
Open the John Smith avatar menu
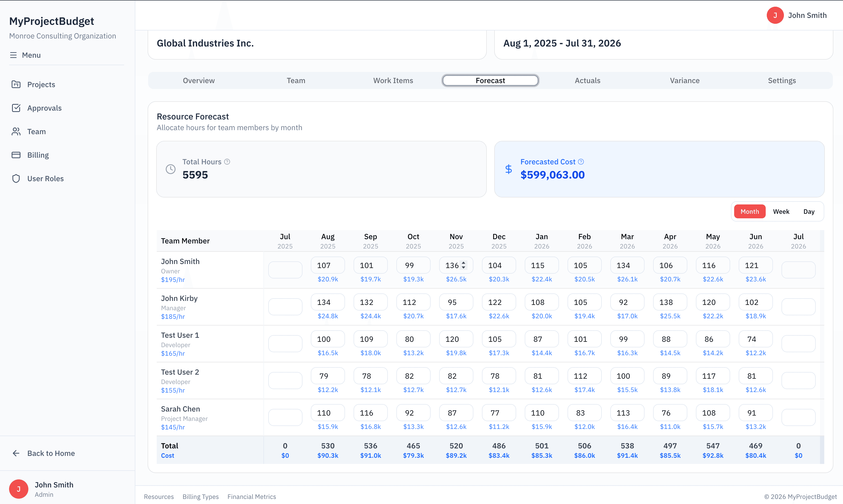point(775,15)
